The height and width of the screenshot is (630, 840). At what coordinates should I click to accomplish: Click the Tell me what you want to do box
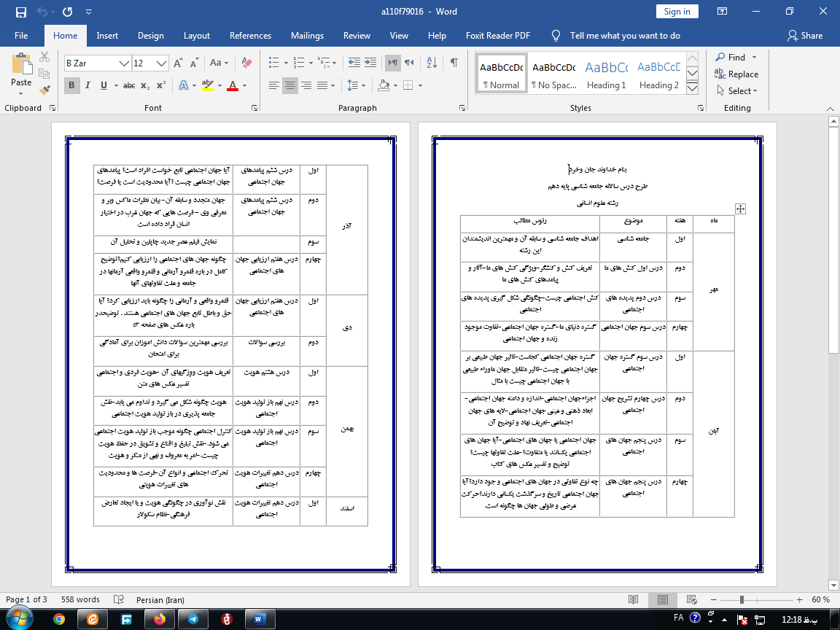pos(625,36)
